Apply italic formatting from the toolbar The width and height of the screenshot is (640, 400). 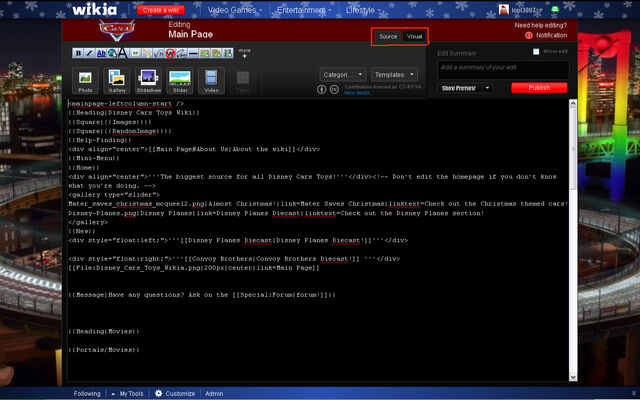coord(89,53)
